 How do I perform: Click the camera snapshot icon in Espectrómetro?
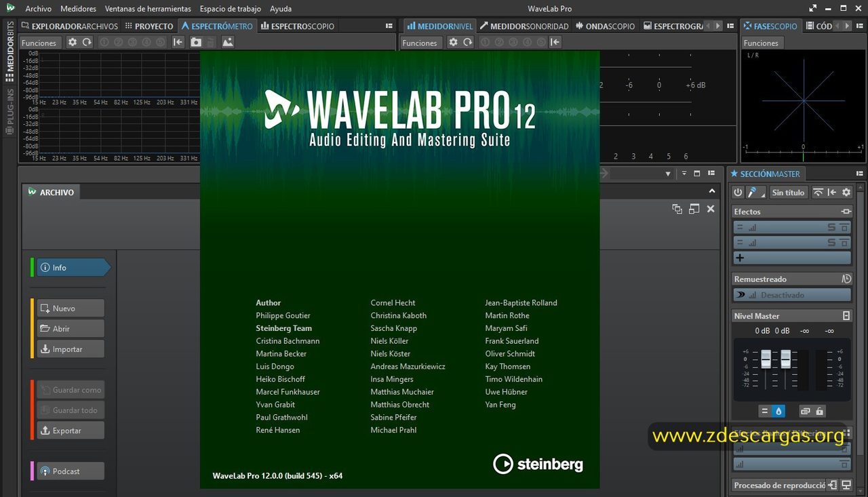tap(196, 42)
